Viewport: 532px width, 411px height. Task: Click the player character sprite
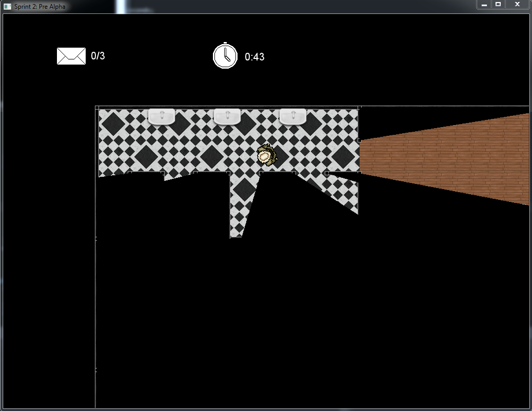(266, 155)
